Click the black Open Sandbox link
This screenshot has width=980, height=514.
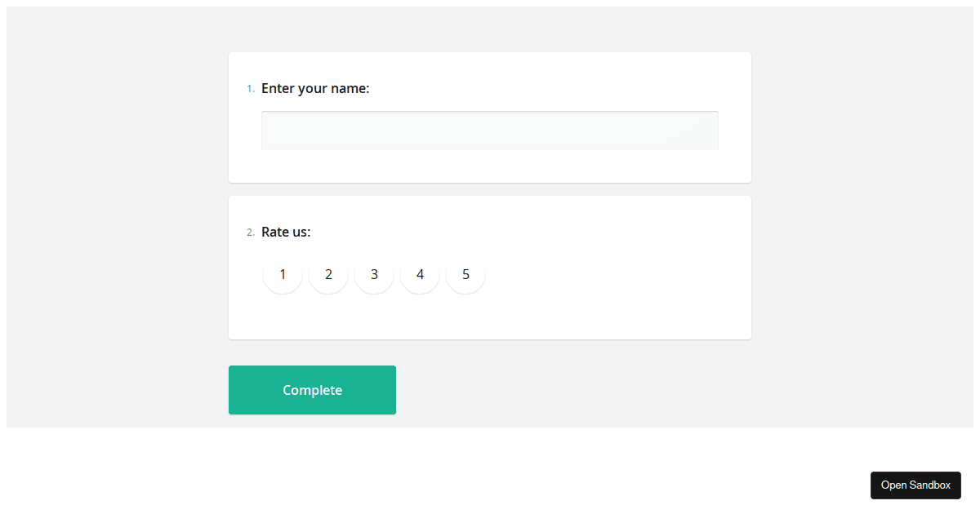915,485
